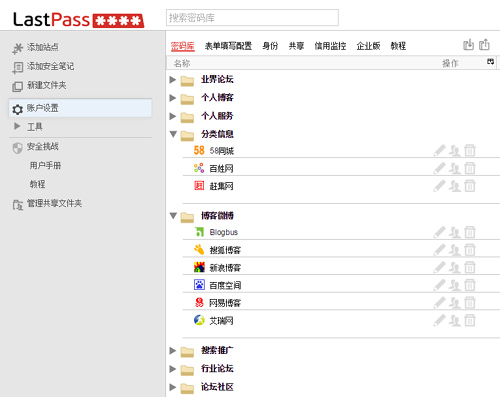Select the 搜狐博客 site entry

click(x=225, y=250)
